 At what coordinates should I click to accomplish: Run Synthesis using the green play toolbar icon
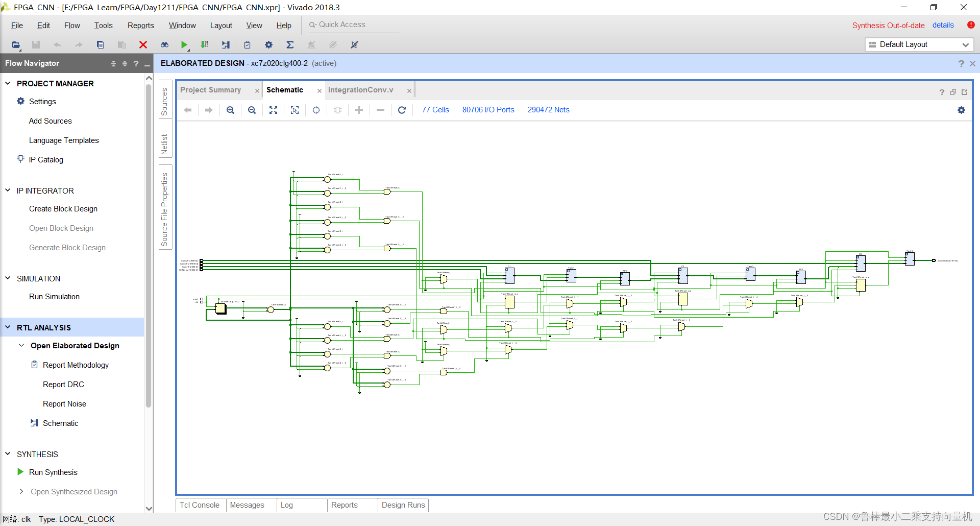(185, 45)
